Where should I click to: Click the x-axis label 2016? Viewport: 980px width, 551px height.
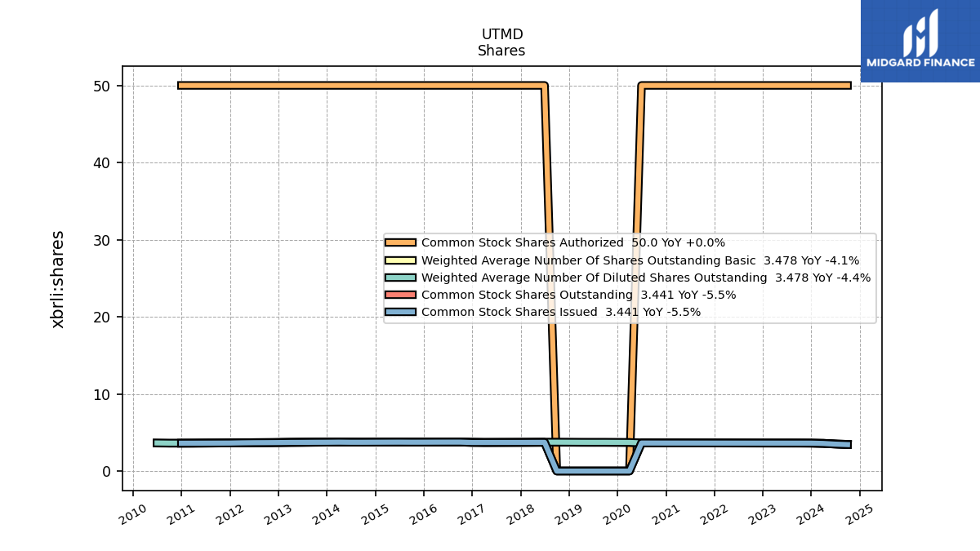click(423, 513)
